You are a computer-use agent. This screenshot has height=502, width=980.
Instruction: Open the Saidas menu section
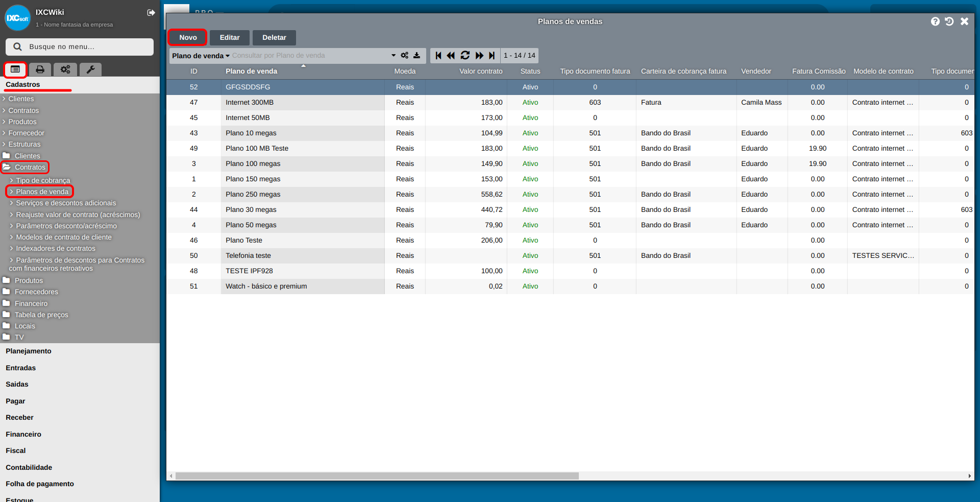[x=17, y=384]
